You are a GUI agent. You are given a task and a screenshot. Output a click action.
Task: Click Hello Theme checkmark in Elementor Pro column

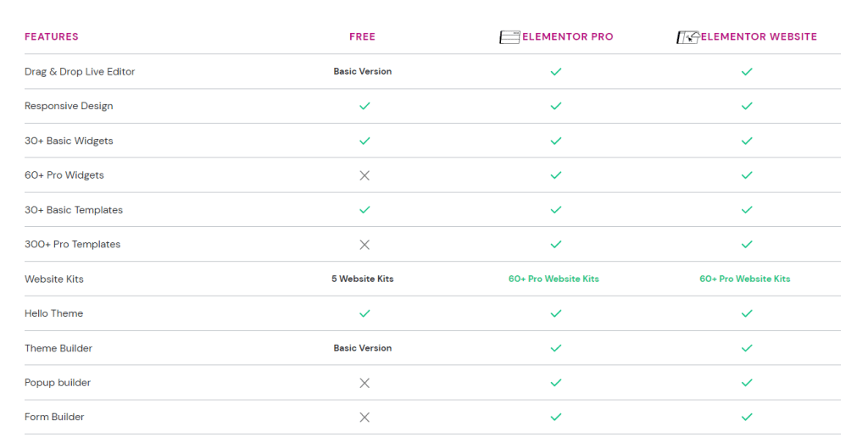(556, 313)
